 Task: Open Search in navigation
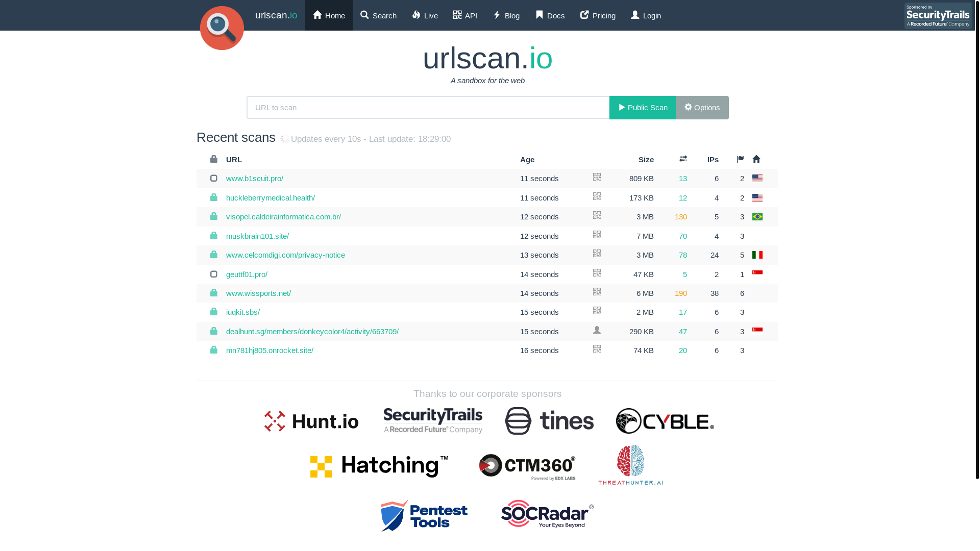click(x=378, y=15)
